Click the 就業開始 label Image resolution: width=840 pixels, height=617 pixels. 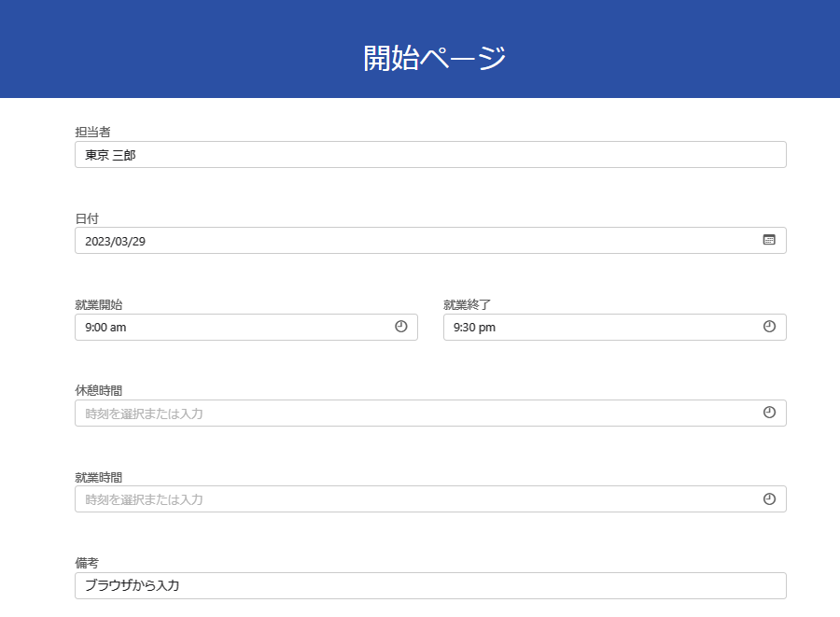pos(98,304)
